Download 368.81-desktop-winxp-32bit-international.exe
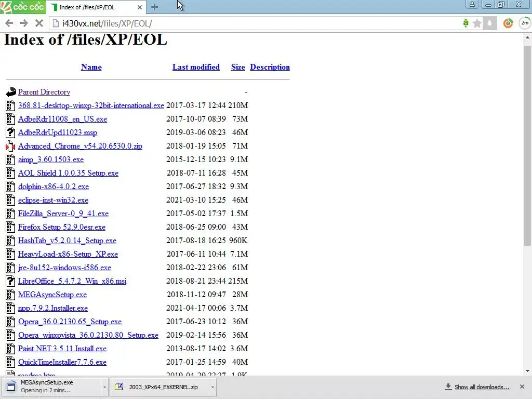 (x=91, y=105)
